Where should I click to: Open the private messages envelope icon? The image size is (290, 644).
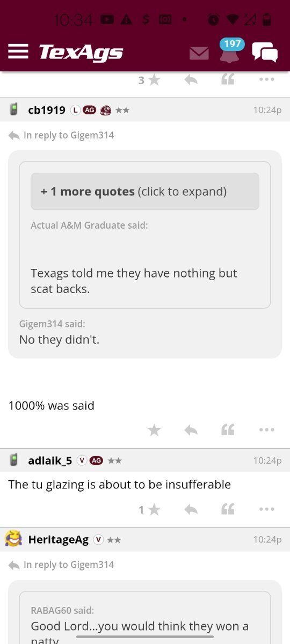tap(199, 53)
